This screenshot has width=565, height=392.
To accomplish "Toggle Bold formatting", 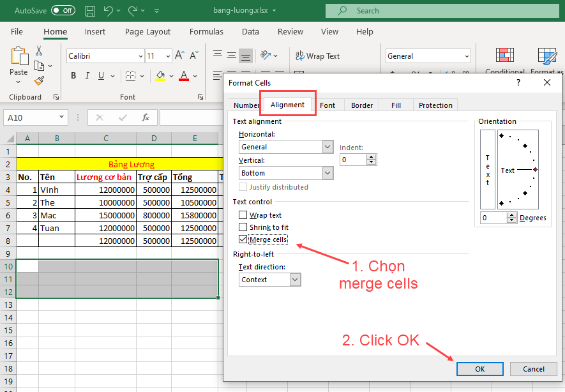I will 73,76.
